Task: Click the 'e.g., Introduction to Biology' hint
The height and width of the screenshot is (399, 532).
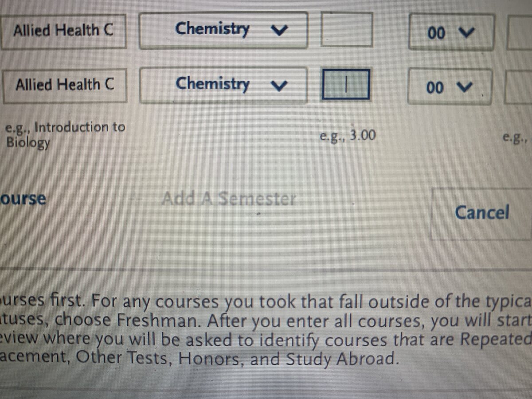Action: [64, 135]
